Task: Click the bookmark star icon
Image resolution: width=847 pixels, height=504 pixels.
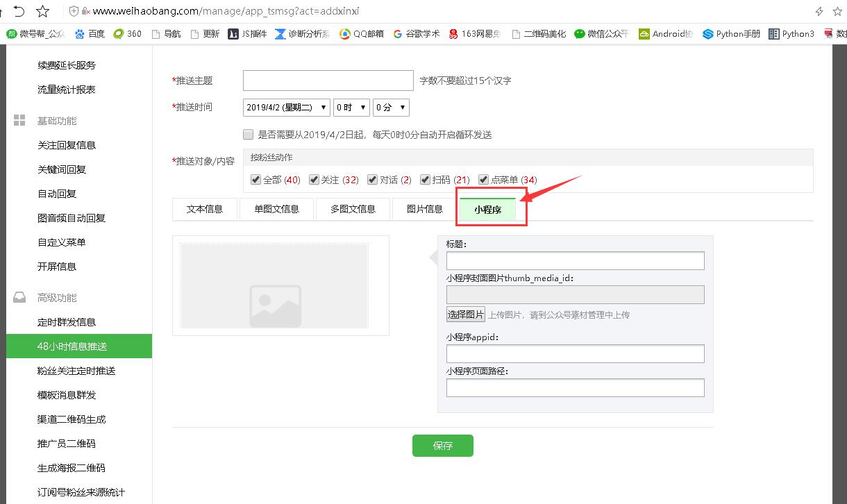Action: (42, 11)
